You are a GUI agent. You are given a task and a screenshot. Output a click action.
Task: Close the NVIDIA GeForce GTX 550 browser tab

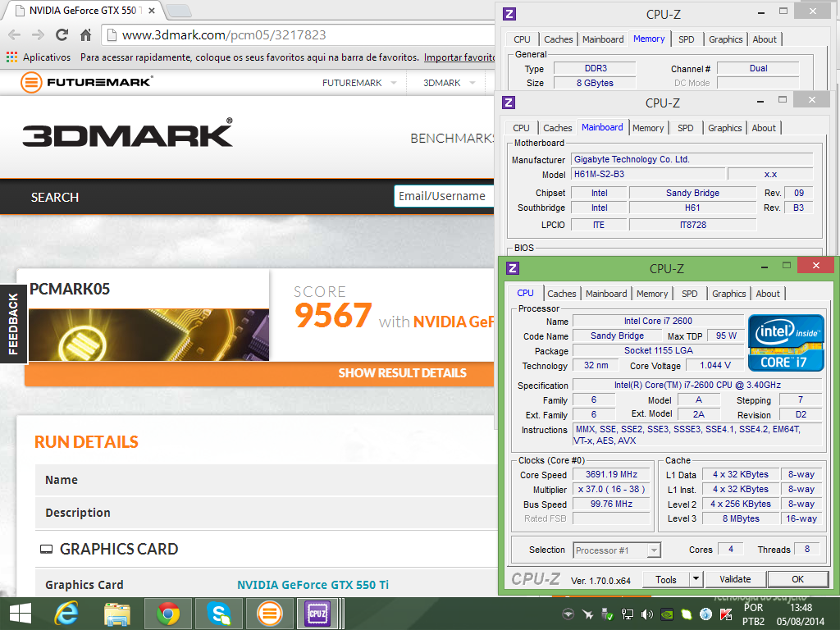point(152,10)
